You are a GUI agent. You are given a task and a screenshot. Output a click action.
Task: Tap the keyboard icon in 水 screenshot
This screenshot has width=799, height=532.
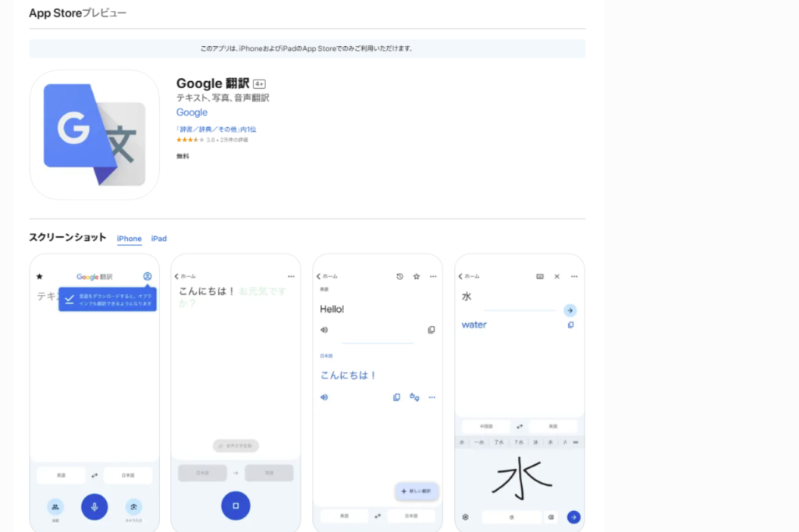540,276
